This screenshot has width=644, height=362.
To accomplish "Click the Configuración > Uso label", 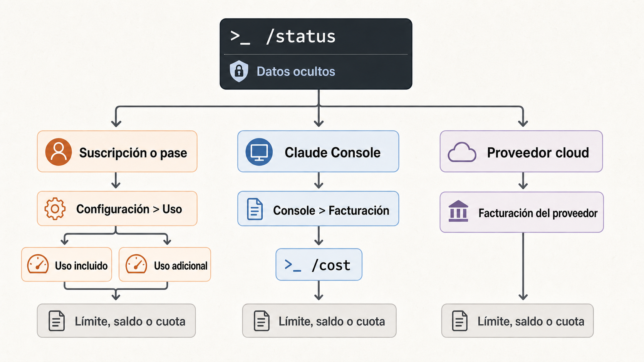I will tap(129, 209).
